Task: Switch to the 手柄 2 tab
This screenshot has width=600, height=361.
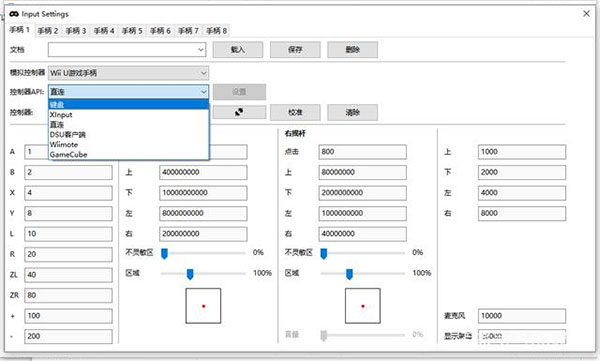Action: 48,31
